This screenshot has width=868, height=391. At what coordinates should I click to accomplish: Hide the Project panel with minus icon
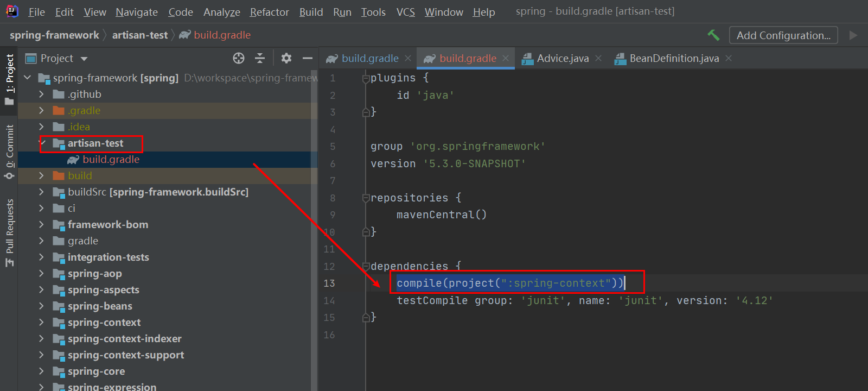pos(308,58)
